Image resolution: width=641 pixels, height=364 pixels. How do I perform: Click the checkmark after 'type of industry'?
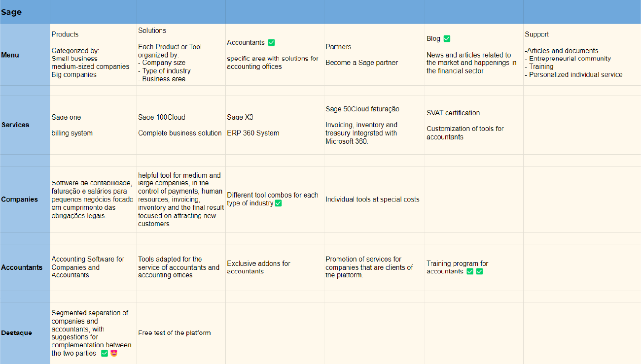click(x=278, y=203)
